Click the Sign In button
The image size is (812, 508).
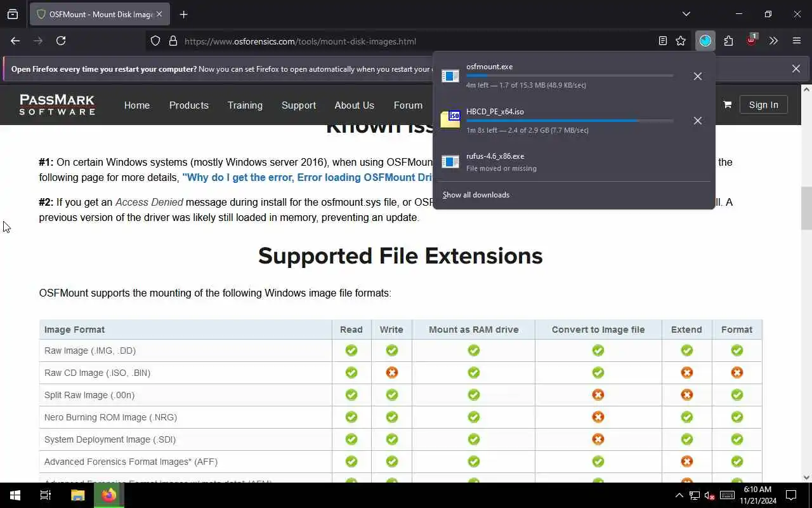pyautogui.click(x=763, y=105)
